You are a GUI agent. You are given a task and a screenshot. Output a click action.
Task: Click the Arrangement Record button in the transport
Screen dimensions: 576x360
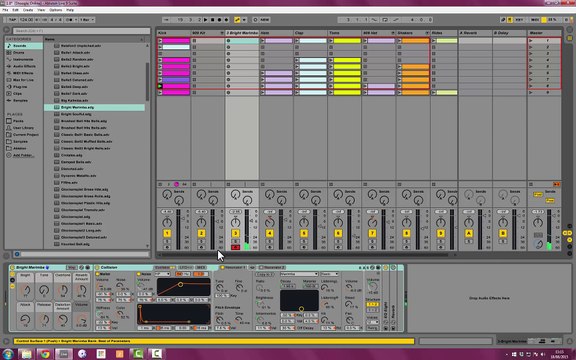pos(220,20)
